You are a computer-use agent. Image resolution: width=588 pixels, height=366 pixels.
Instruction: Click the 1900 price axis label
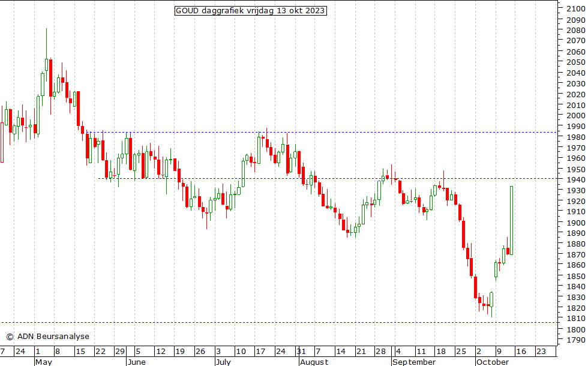pos(575,223)
